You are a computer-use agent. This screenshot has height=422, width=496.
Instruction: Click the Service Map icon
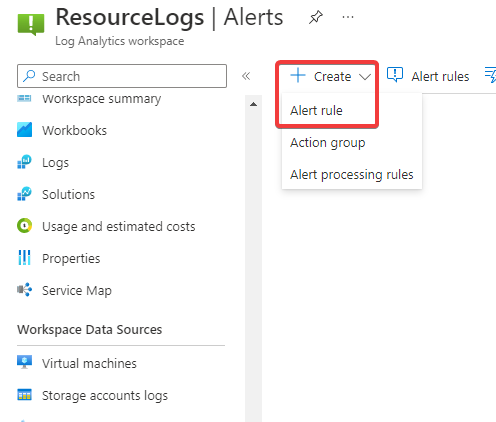24,290
